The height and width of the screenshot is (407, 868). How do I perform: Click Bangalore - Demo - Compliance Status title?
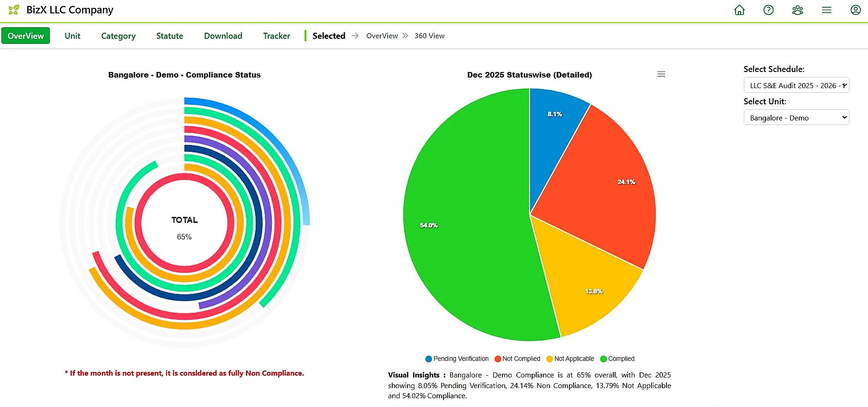point(184,75)
